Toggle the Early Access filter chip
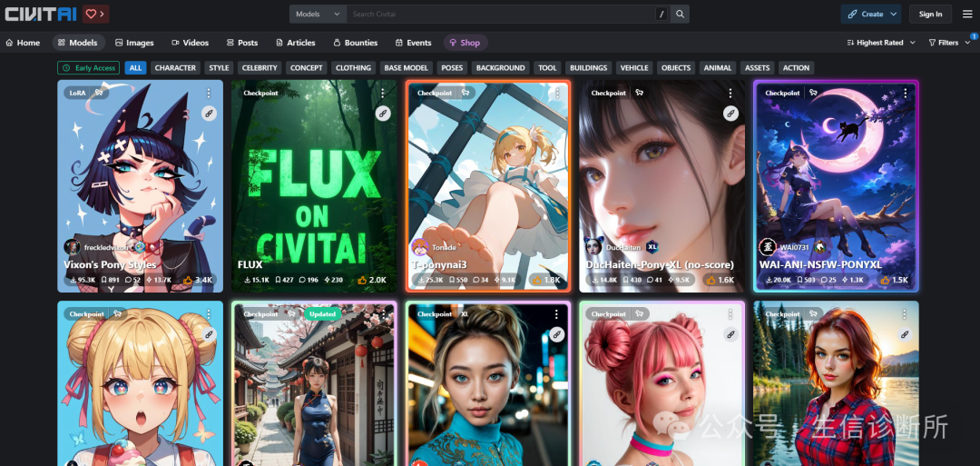Viewport: 980px width, 466px height. tap(89, 67)
